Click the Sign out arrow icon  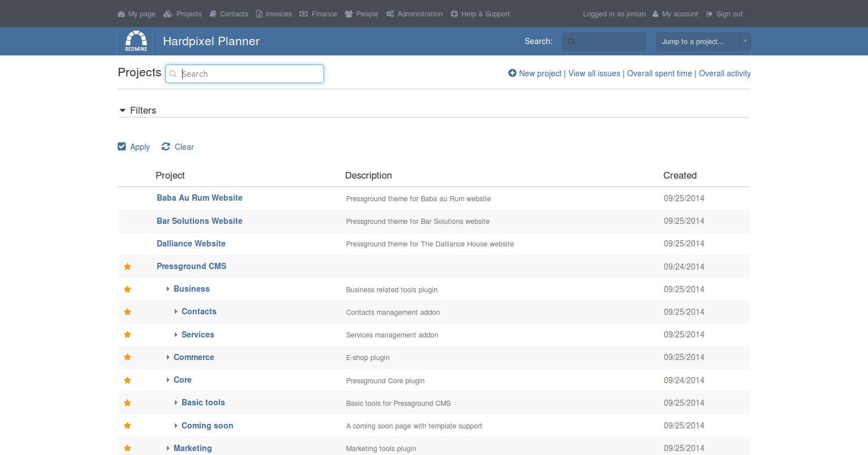pos(709,14)
